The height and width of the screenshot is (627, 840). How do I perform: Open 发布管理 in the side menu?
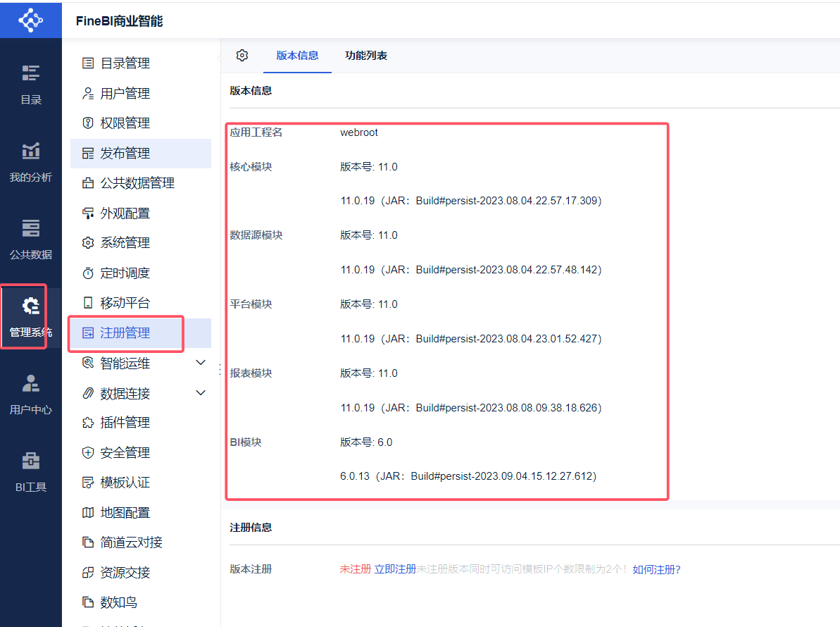[x=141, y=154]
